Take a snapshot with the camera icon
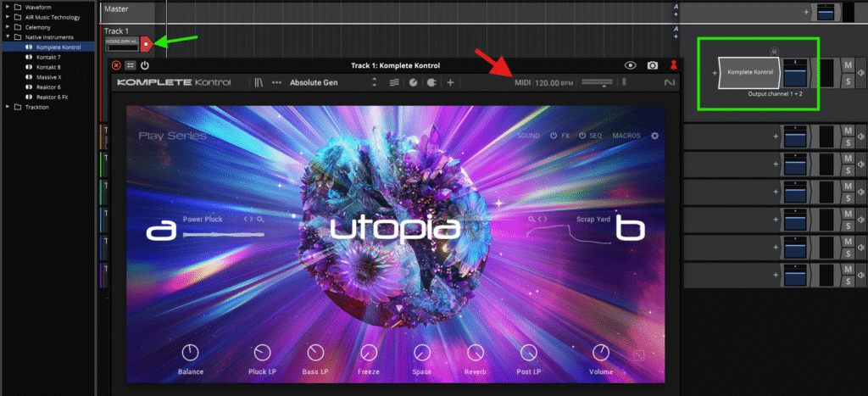Screen dimensions: 868x396 point(653,65)
